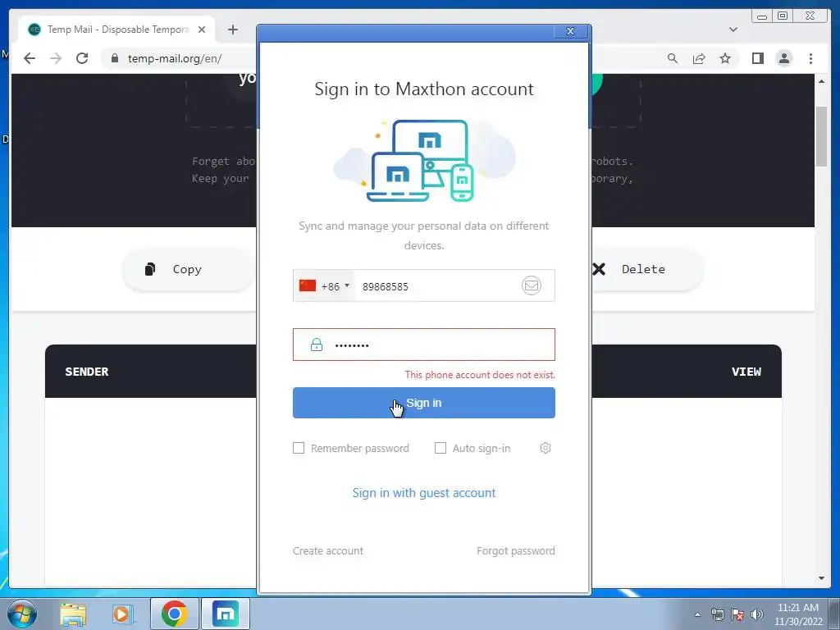Close the Maxthon sign-in dialog
840x630 pixels.
click(571, 32)
